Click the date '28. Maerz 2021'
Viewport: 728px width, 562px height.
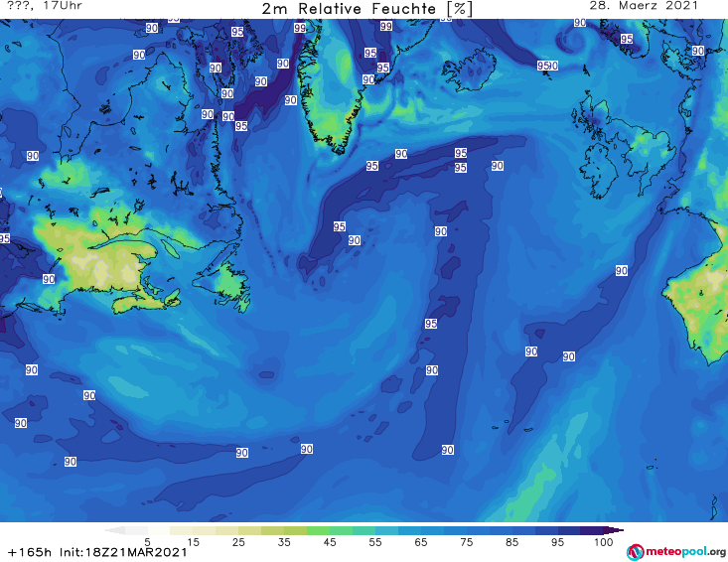point(644,6)
